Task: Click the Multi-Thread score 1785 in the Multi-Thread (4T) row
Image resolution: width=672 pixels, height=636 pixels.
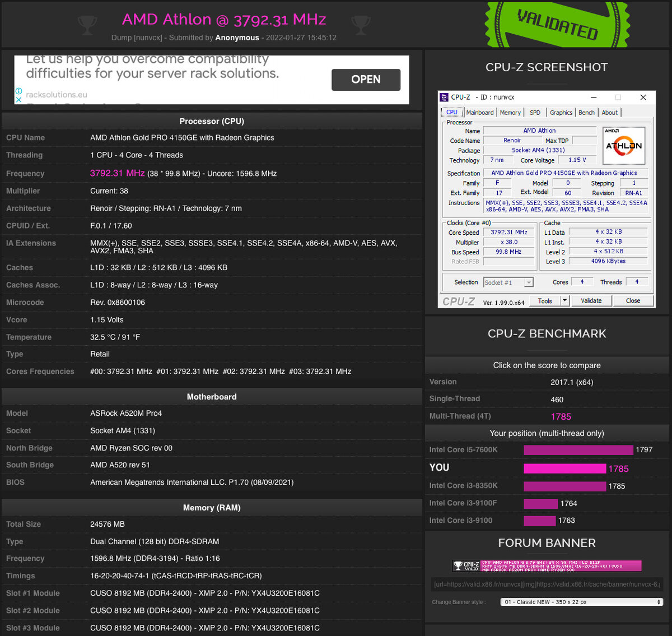Action: (x=561, y=416)
